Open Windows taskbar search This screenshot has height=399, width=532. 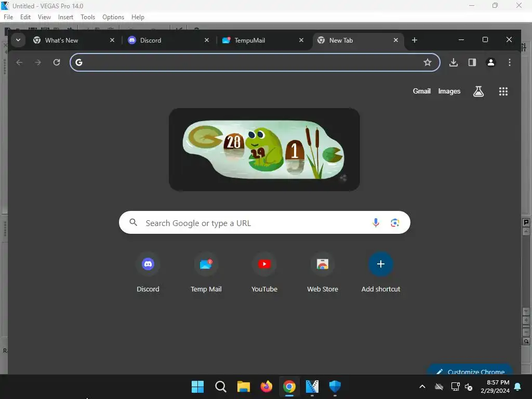coord(220,387)
